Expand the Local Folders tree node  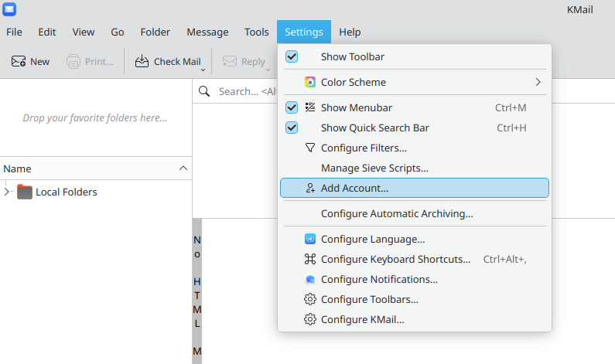pyautogui.click(x=6, y=192)
